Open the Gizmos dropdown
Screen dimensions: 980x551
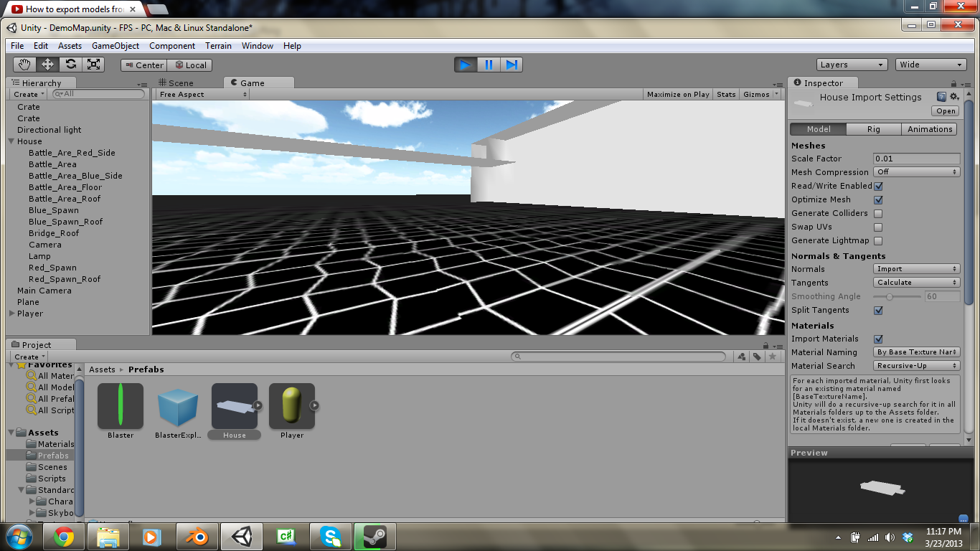point(761,94)
